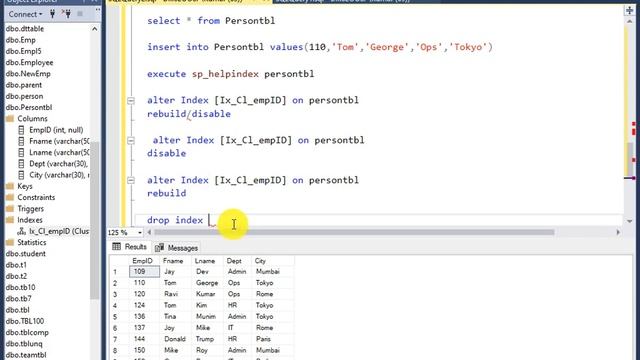This screenshot has width=640, height=360.
Task: Click the 'Kumar' cell in results grid
Action: (207, 294)
